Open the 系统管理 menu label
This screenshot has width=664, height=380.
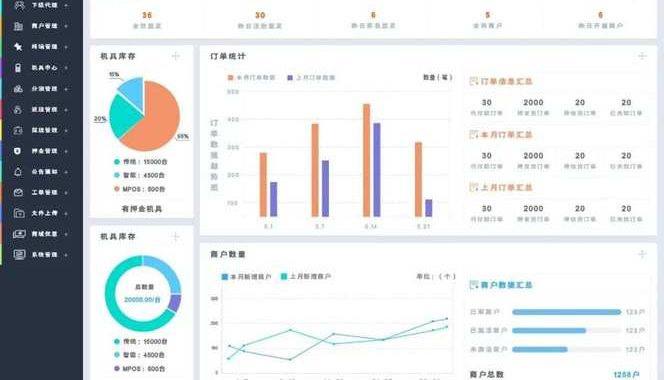(x=44, y=254)
